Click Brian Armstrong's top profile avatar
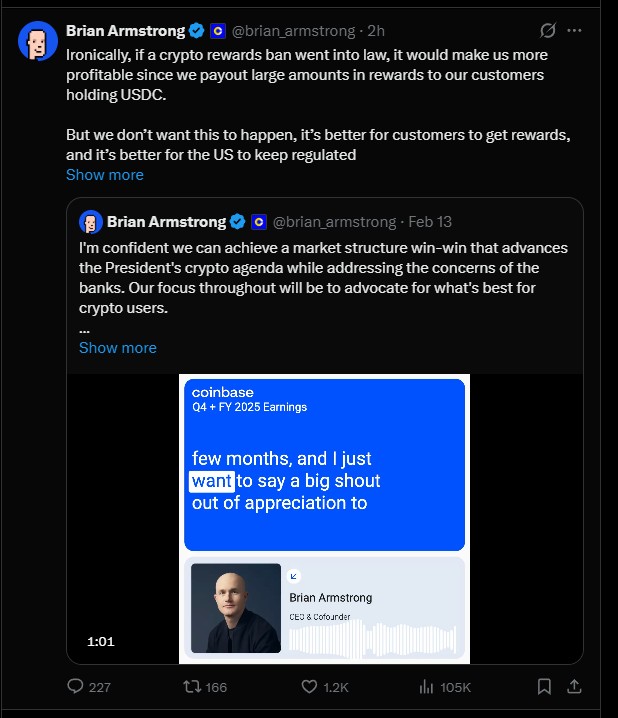The width and height of the screenshot is (618, 718). point(38,40)
